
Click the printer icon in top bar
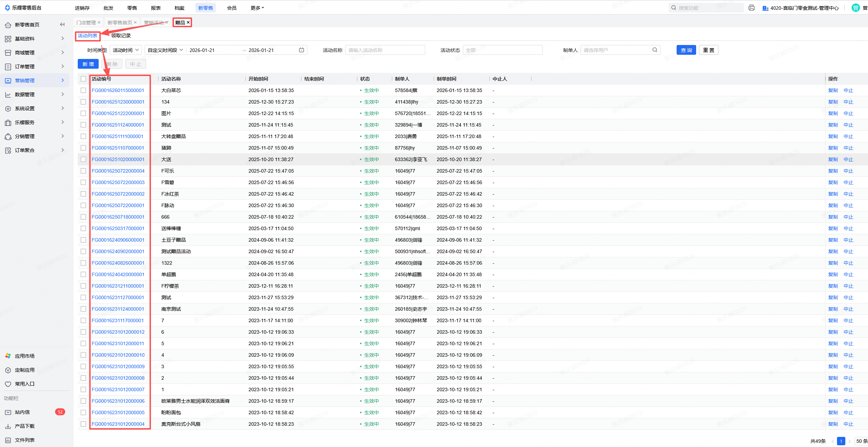click(x=751, y=8)
